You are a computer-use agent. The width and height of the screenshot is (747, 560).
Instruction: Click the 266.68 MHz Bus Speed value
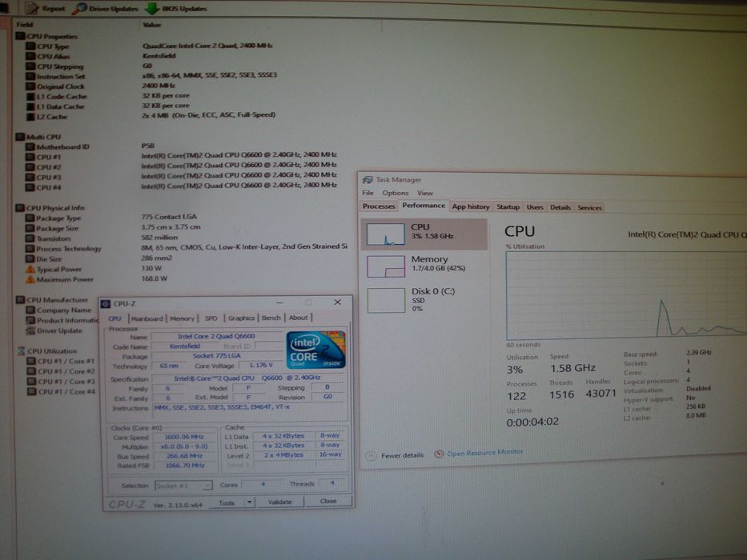184,456
